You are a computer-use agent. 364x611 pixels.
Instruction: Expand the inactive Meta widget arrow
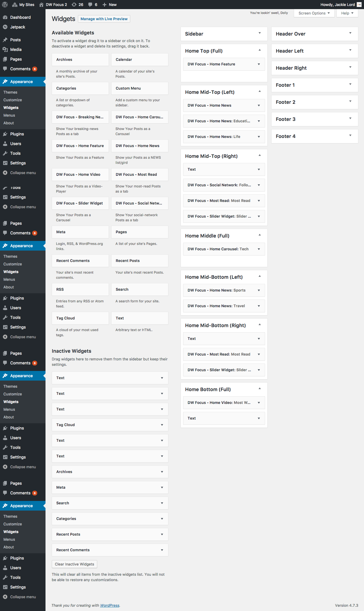(162, 488)
